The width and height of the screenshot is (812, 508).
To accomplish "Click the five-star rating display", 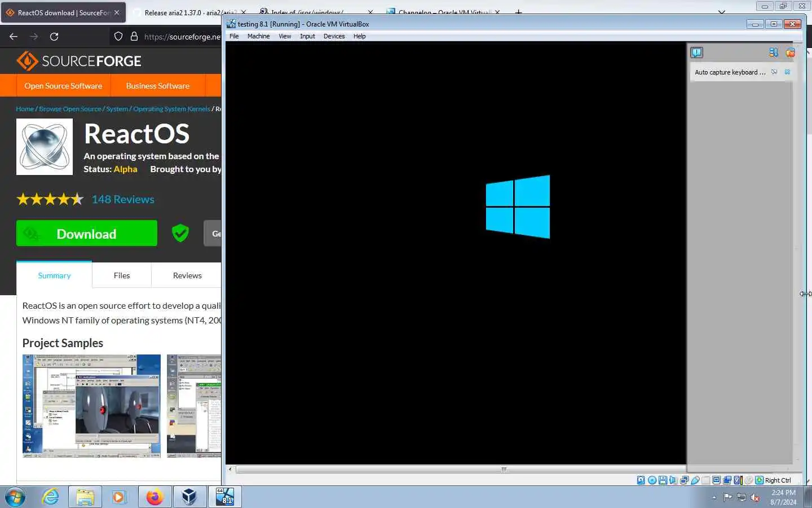I will pyautogui.click(x=50, y=199).
